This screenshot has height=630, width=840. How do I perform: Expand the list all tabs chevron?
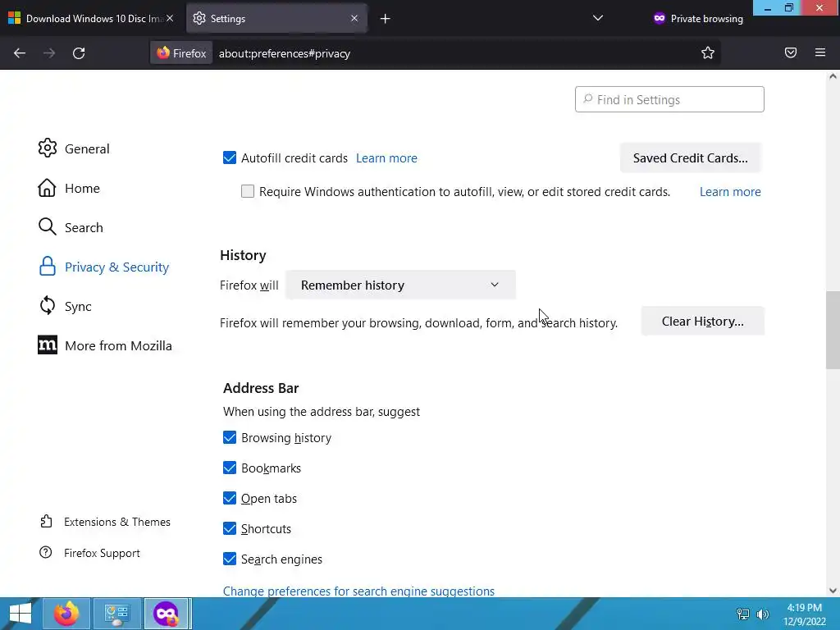[x=598, y=18]
